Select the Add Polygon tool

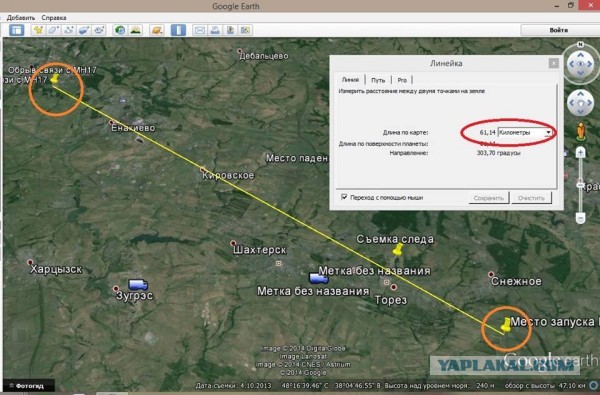tap(54, 30)
